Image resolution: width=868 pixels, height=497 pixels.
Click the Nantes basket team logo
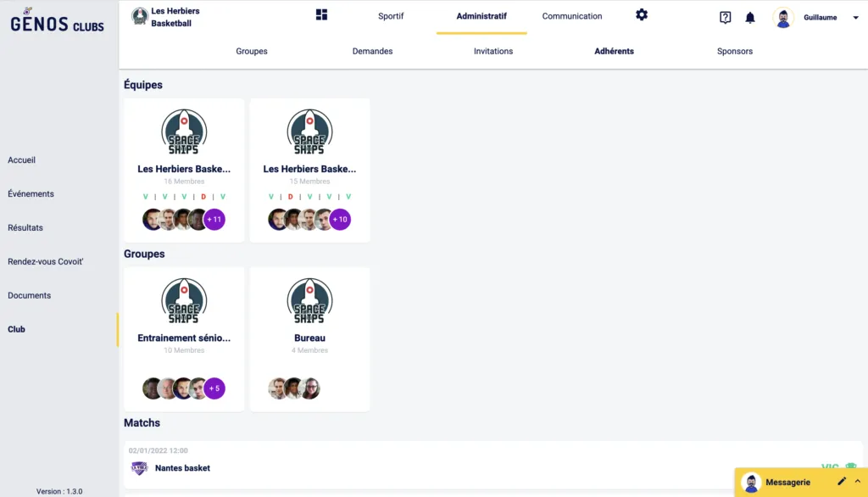139,468
